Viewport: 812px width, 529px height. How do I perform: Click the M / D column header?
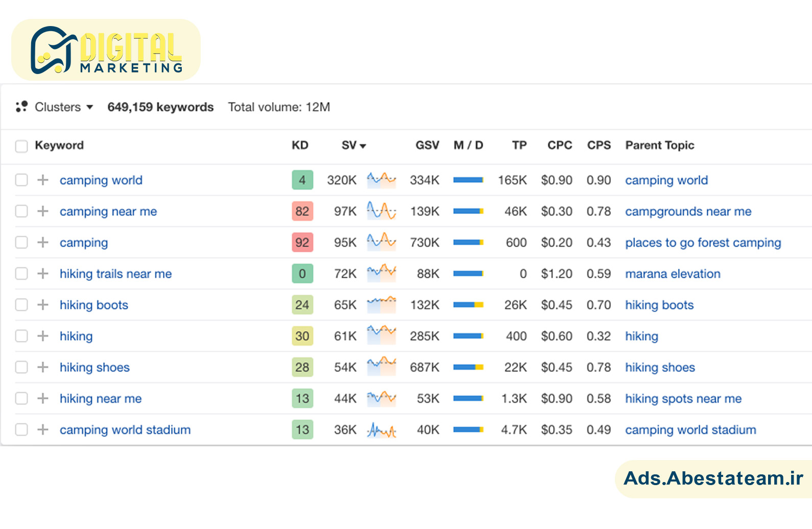point(468,145)
